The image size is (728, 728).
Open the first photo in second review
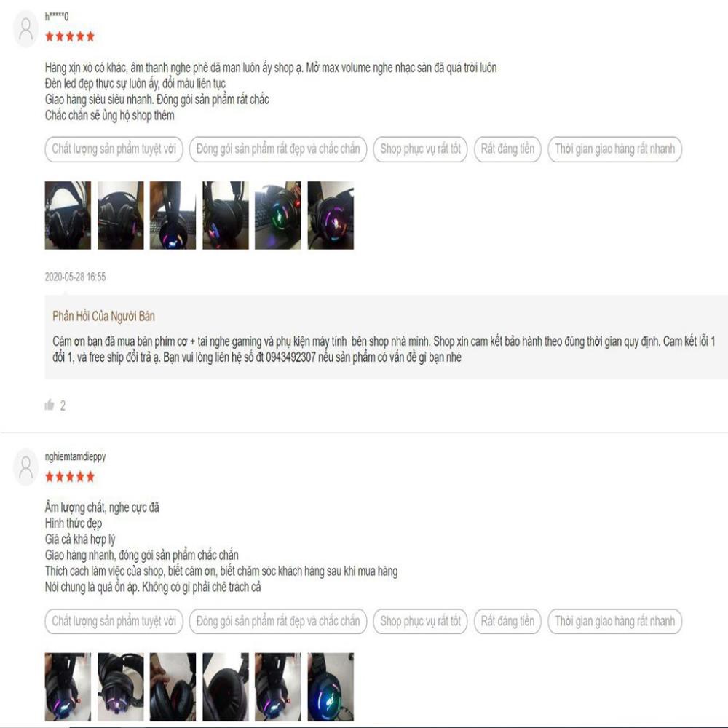(x=68, y=687)
